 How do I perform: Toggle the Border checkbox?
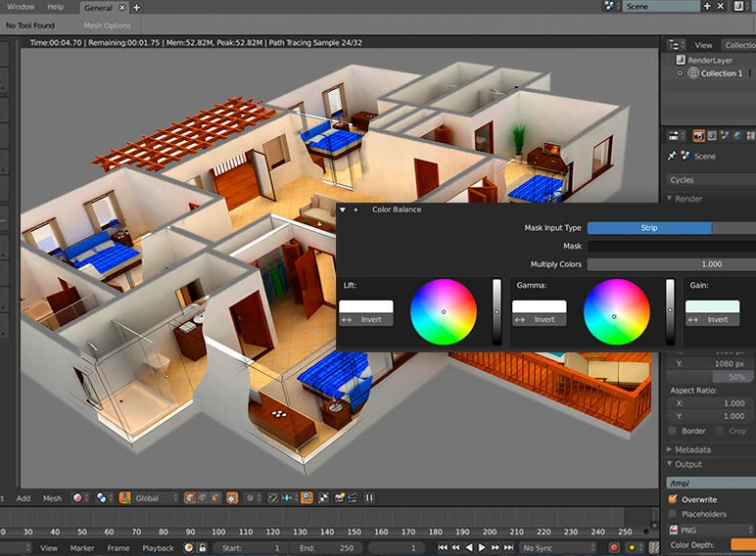point(673,431)
